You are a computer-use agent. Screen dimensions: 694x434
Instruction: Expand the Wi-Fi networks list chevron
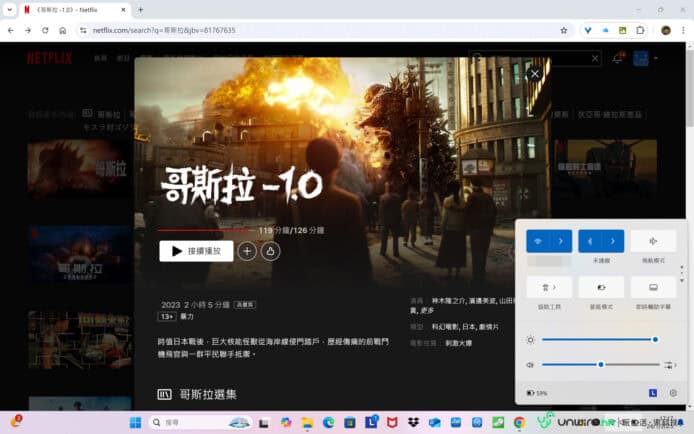tap(561, 241)
